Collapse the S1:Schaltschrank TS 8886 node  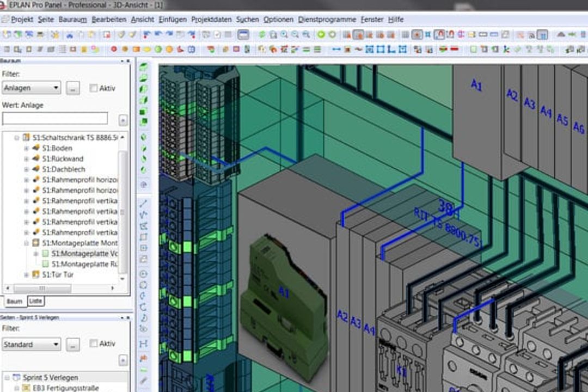[16, 138]
